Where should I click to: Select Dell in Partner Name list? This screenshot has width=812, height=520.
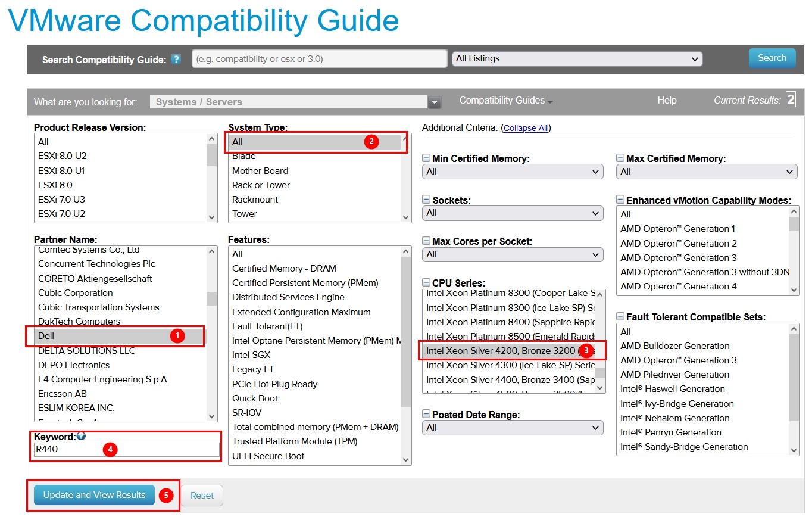[46, 336]
